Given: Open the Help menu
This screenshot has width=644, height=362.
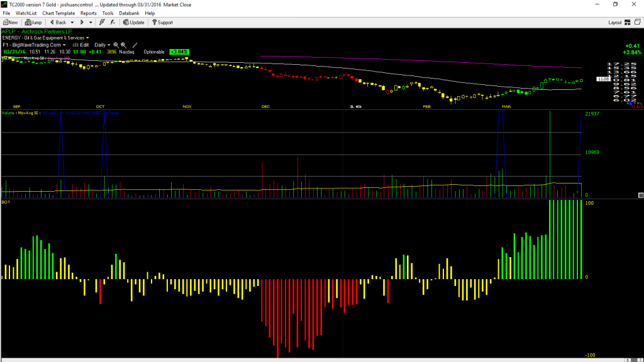Looking at the screenshot, I should 150,13.
